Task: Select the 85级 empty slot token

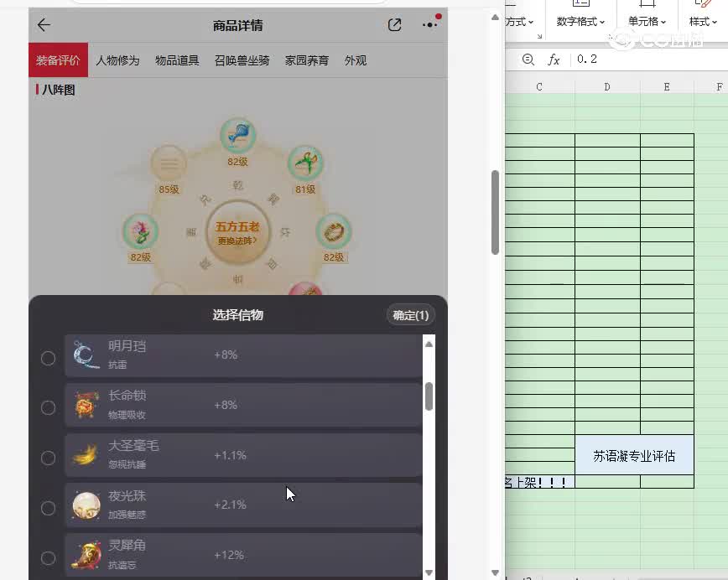Action: 169,163
